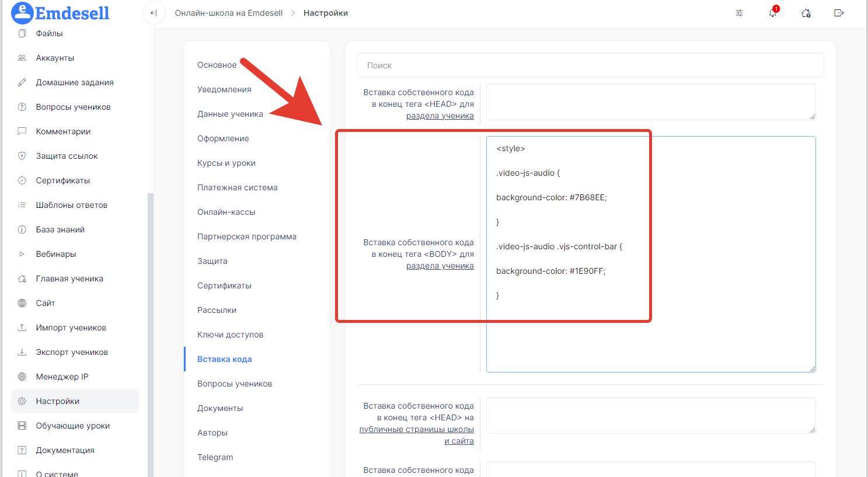
Task: Open Менеджер IP in sidebar
Action: pyautogui.click(x=62, y=377)
